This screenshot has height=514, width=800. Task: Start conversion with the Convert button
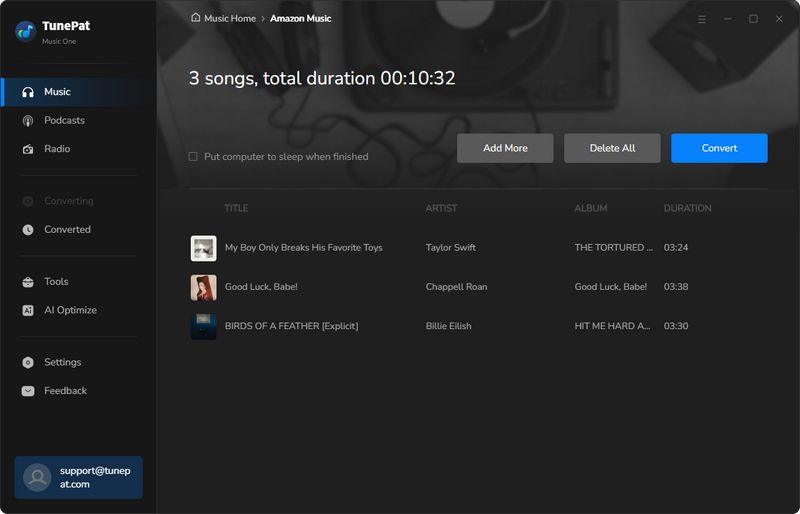719,148
